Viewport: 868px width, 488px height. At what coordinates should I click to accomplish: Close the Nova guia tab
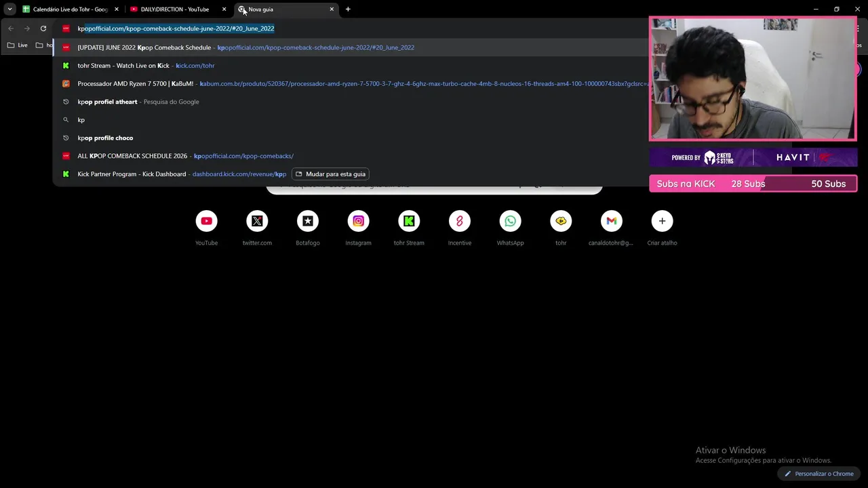coord(332,9)
